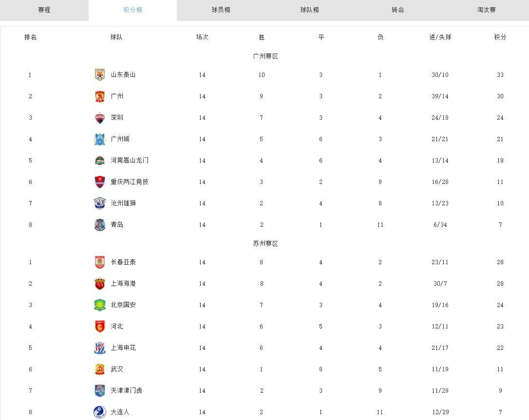This screenshot has width=529, height=420.
Task: Click the 积分 column header
Action: (500, 37)
